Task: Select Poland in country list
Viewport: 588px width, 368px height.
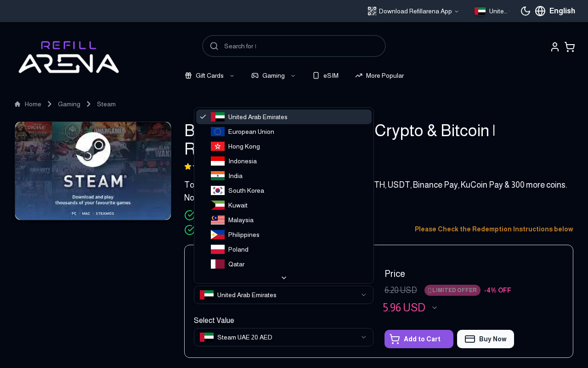Action: click(x=284, y=249)
